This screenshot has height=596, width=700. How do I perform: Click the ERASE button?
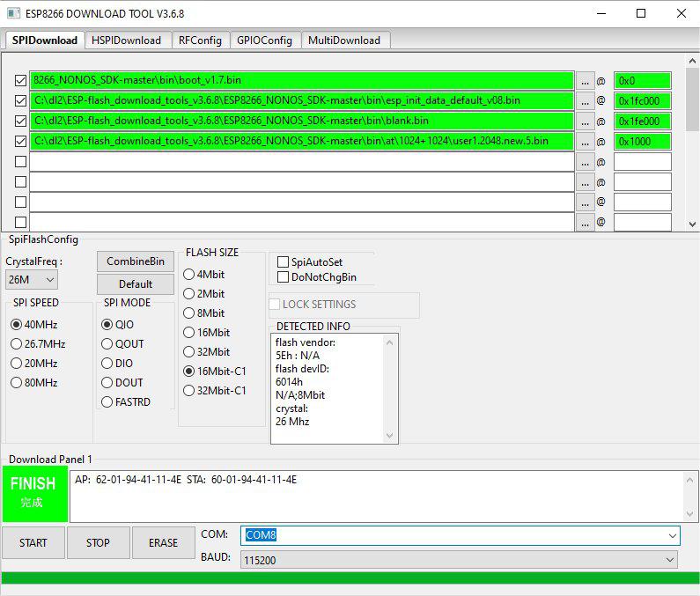(x=163, y=543)
